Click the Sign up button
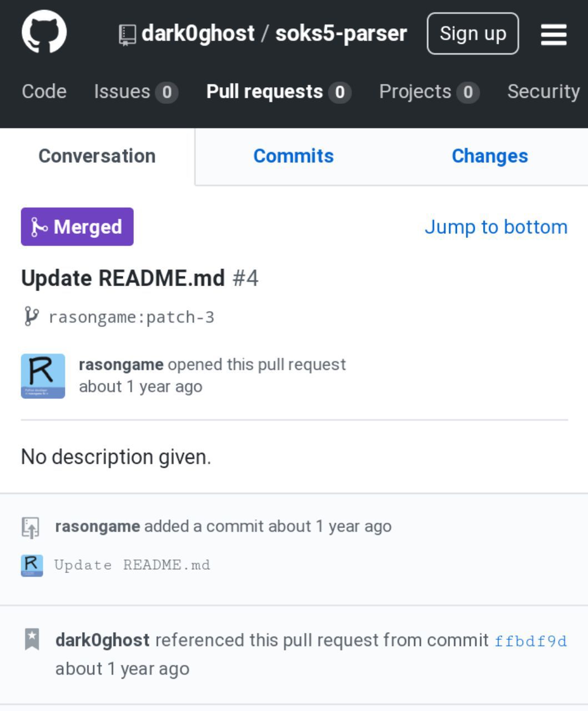This screenshot has height=711, width=588. (473, 34)
